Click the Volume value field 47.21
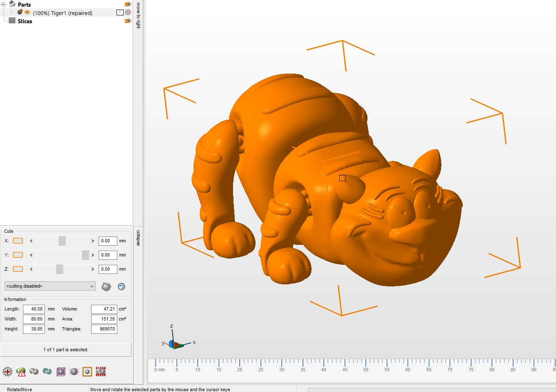 click(x=104, y=309)
